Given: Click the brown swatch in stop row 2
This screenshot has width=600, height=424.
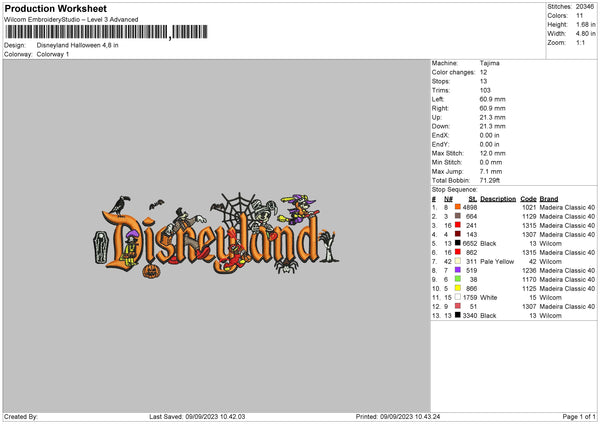Looking at the screenshot, I should [x=458, y=216].
